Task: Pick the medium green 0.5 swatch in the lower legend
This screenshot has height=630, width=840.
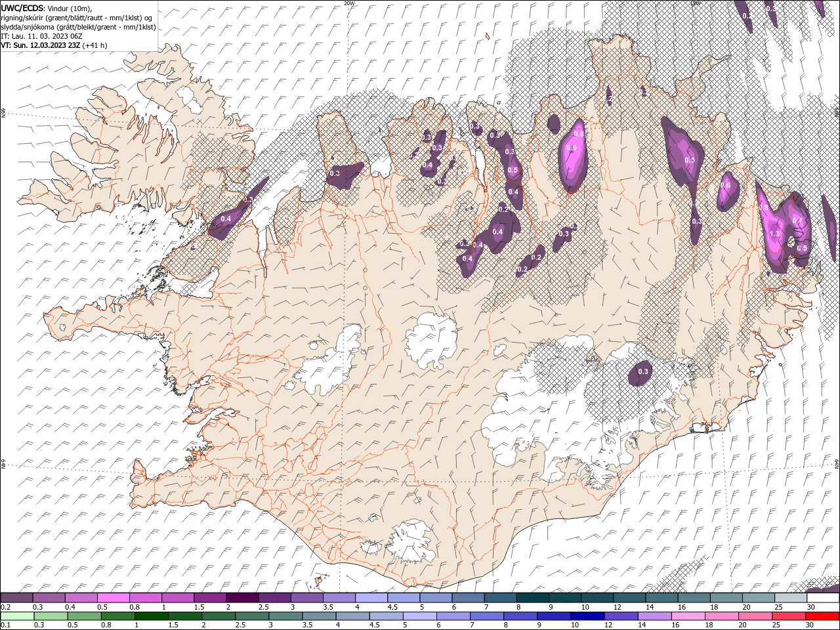Action: click(x=85, y=616)
